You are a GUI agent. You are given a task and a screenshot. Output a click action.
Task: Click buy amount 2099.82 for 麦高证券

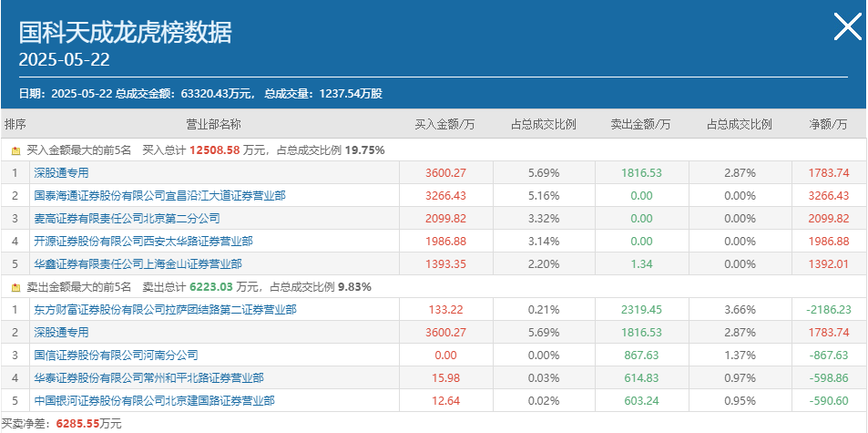pyautogui.click(x=445, y=218)
